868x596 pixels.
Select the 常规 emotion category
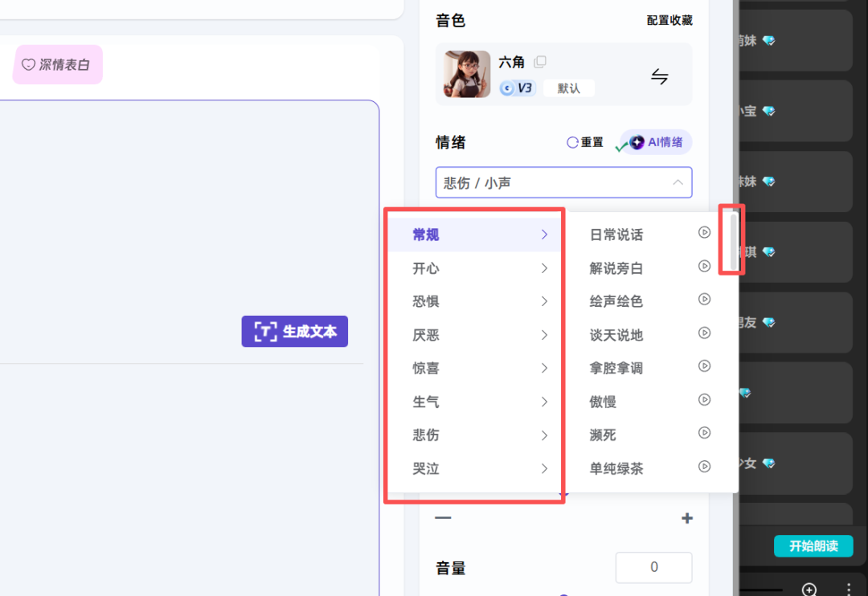(x=426, y=234)
